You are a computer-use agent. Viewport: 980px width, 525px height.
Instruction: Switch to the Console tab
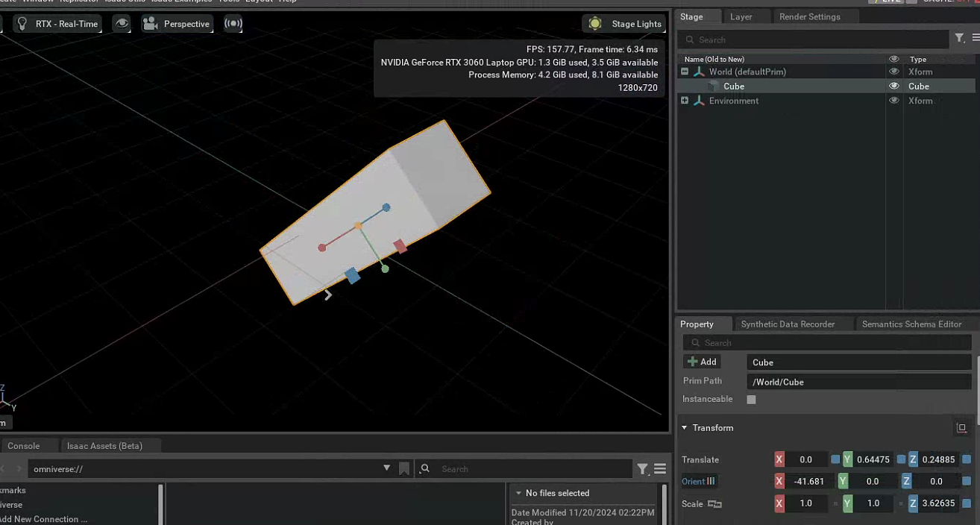click(24, 446)
